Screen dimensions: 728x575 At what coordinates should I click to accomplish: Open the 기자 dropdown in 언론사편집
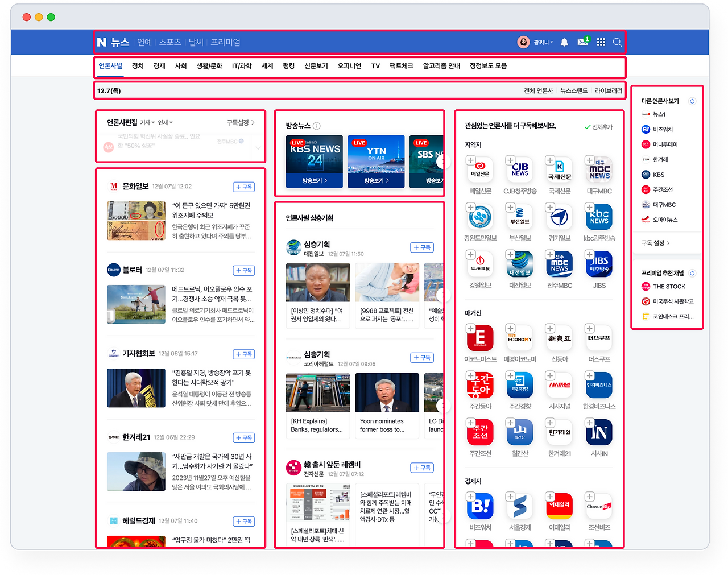point(147,123)
